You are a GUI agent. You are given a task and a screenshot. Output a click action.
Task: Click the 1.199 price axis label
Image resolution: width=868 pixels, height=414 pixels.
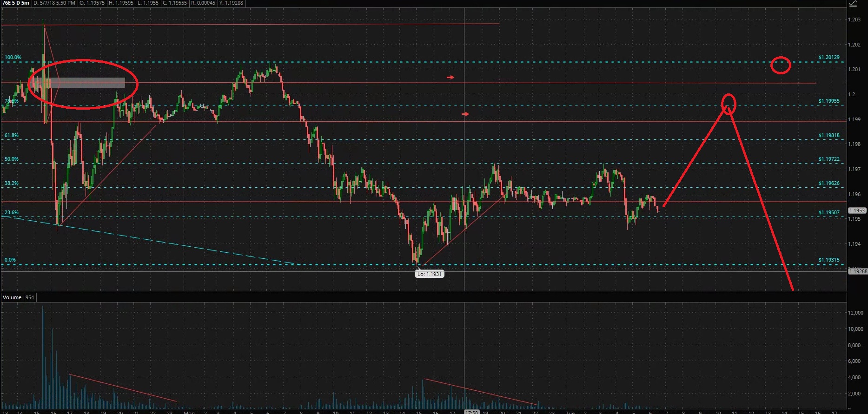click(855, 120)
